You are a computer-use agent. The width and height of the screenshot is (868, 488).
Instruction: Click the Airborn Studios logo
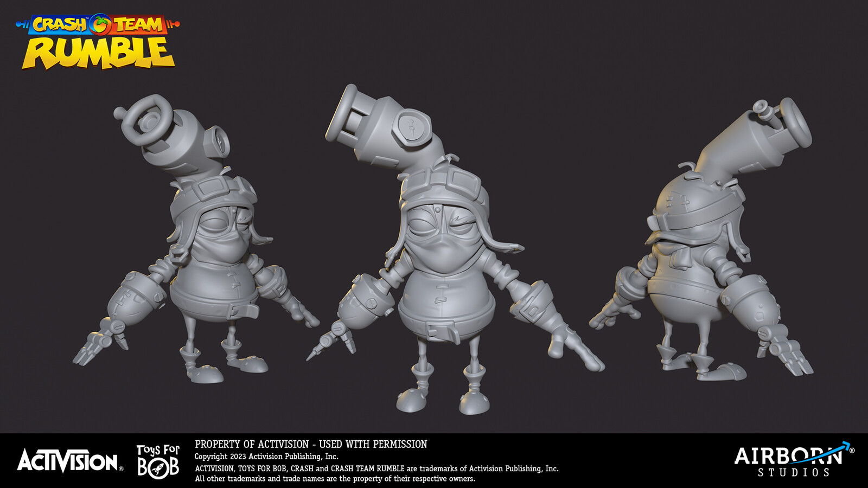[x=794, y=459]
